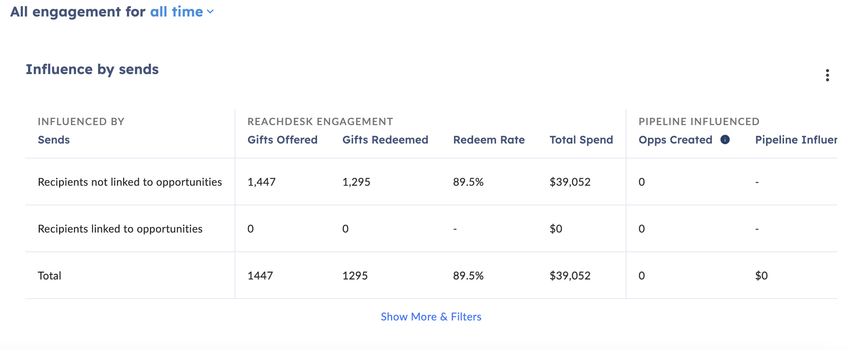Sort by Gifts Redeemed column header
Screen dimensions: 868x350
pyautogui.click(x=385, y=140)
